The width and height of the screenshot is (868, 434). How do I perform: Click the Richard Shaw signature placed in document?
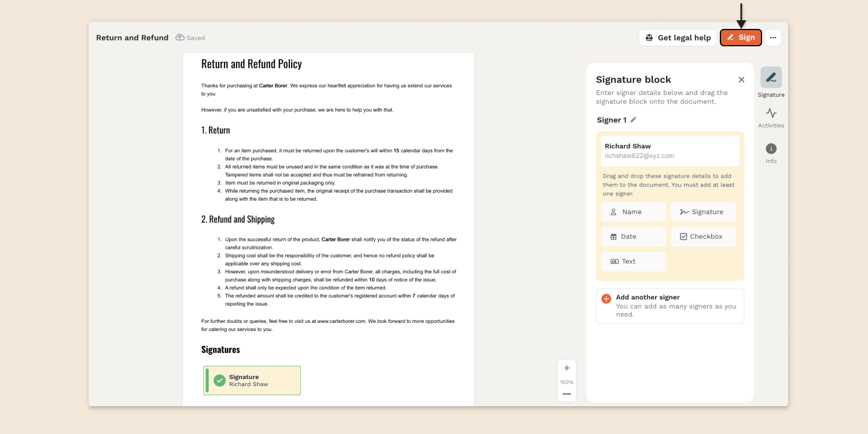(x=252, y=380)
